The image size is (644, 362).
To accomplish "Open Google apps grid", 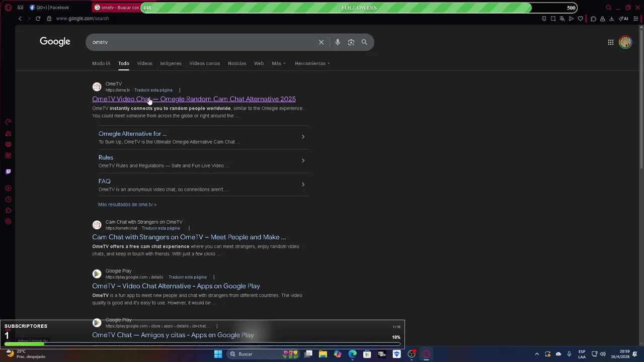I will pyautogui.click(x=610, y=42).
